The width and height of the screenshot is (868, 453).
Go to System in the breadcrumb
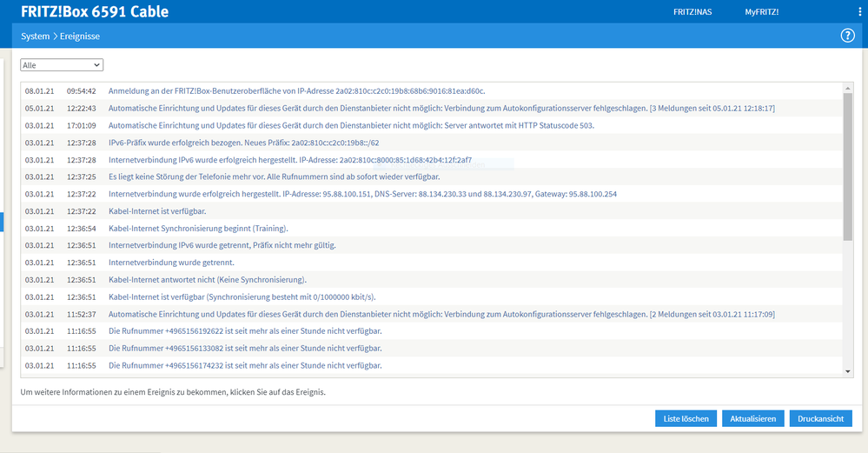[35, 36]
